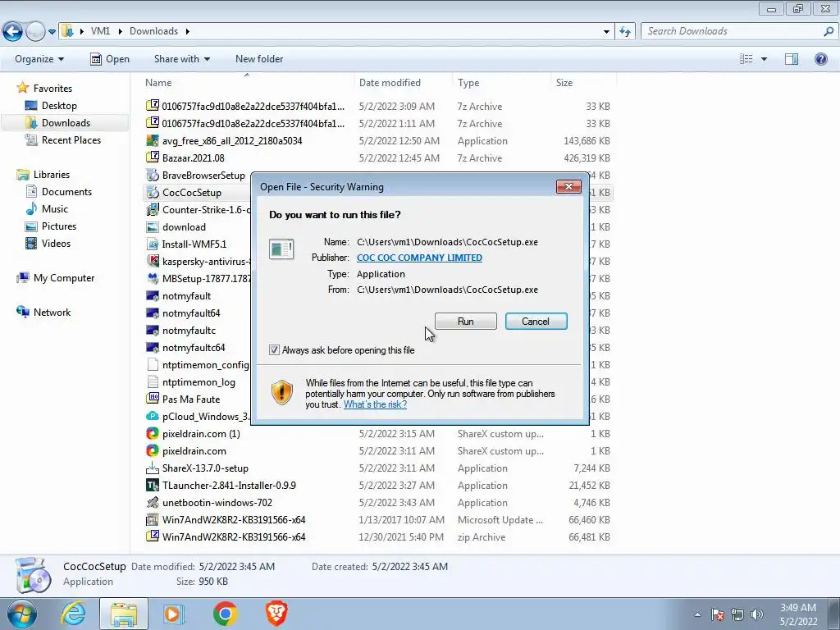Toggle the preview pane icon
This screenshot has height=630, width=840.
[x=792, y=59]
